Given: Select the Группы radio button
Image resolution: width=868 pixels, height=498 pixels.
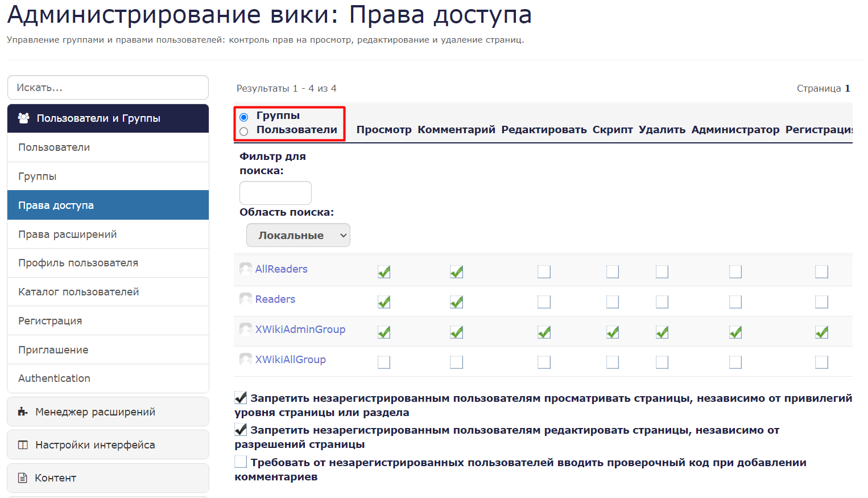Looking at the screenshot, I should 244,117.
